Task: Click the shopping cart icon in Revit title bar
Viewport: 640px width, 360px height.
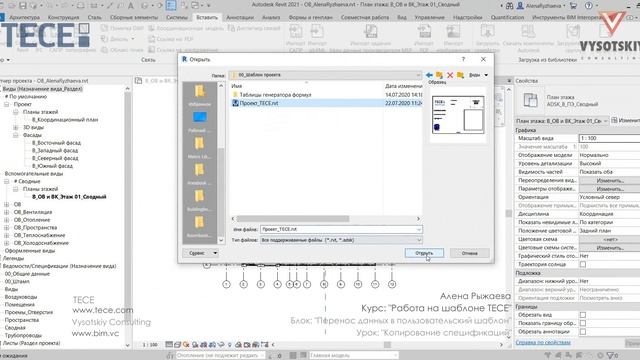Action: click(x=573, y=6)
